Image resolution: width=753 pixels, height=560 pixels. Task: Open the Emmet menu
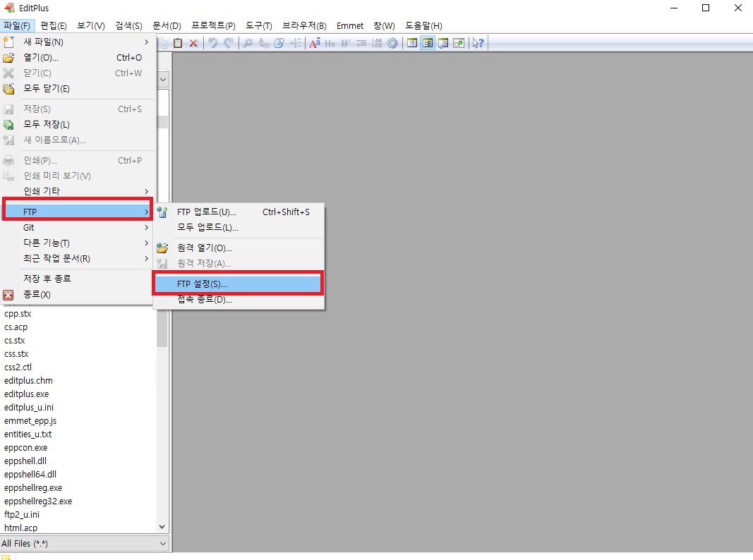(x=350, y=25)
